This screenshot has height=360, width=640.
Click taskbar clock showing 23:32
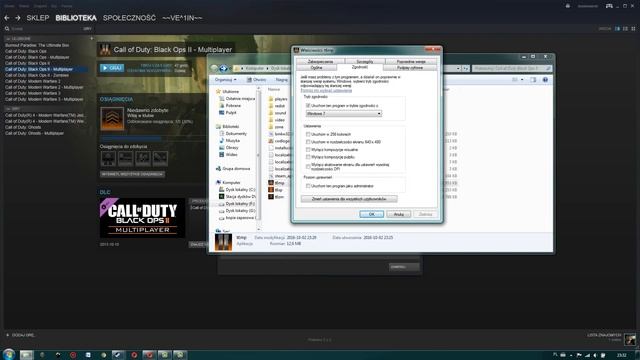pyautogui.click(x=622, y=355)
